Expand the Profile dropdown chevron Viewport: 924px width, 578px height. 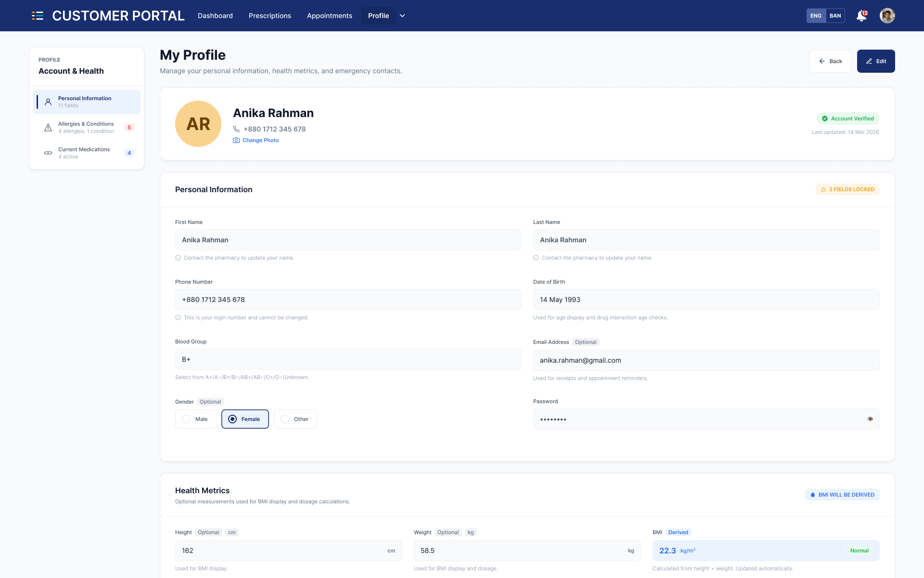(402, 16)
